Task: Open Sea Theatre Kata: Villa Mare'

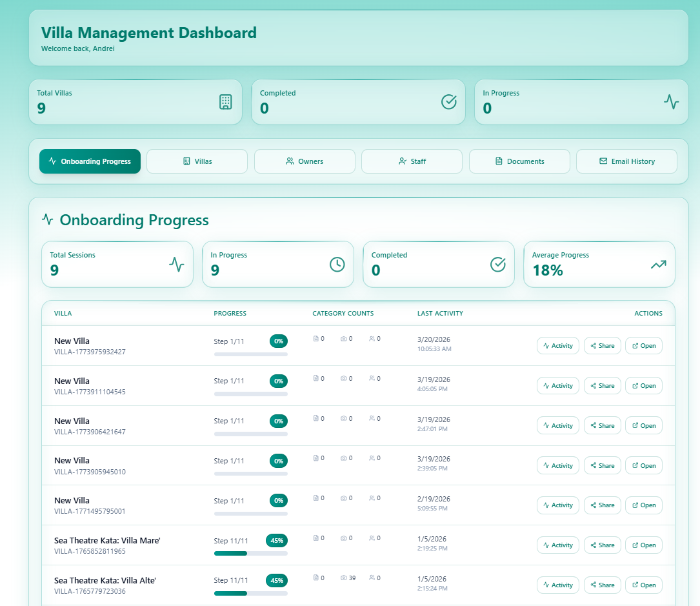Action: (644, 545)
